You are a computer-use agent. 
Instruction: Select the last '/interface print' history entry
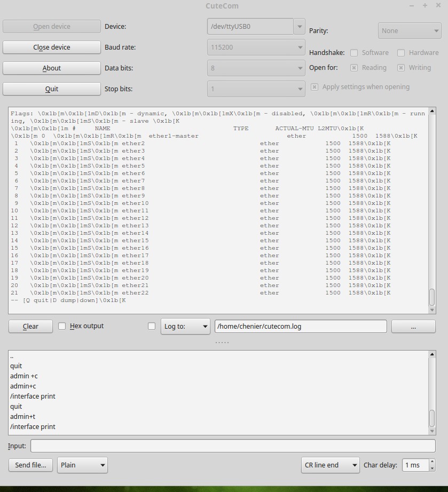(x=33, y=427)
